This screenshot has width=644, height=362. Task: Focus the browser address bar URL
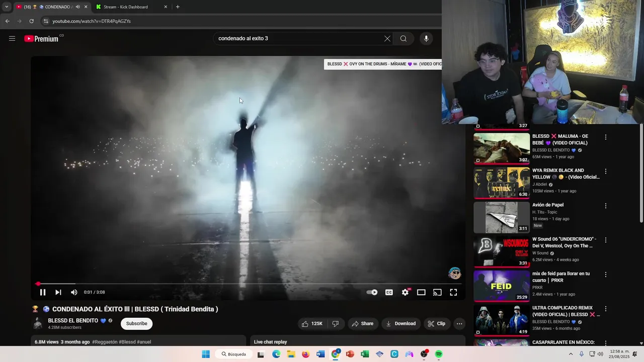[x=92, y=21]
